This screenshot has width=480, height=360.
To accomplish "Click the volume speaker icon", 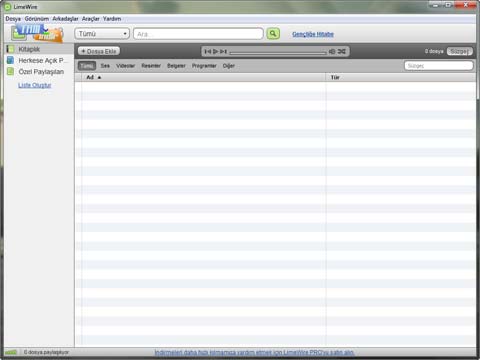I will click(x=332, y=51).
